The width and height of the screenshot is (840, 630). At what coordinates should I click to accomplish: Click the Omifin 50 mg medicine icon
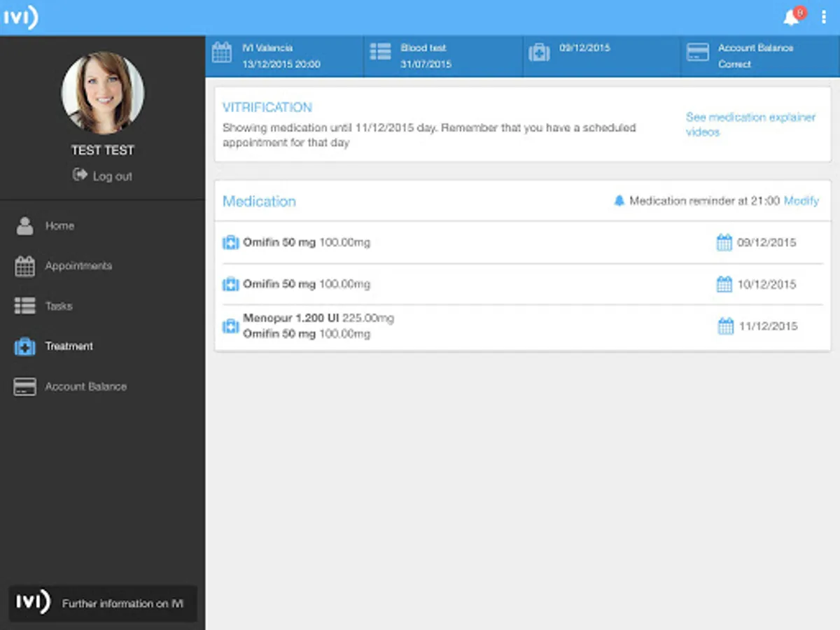[x=230, y=242]
